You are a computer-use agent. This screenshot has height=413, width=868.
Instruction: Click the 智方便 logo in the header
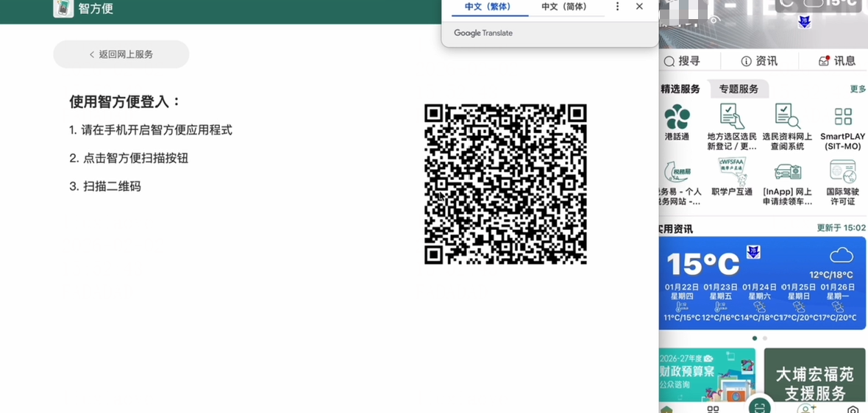pos(63,9)
